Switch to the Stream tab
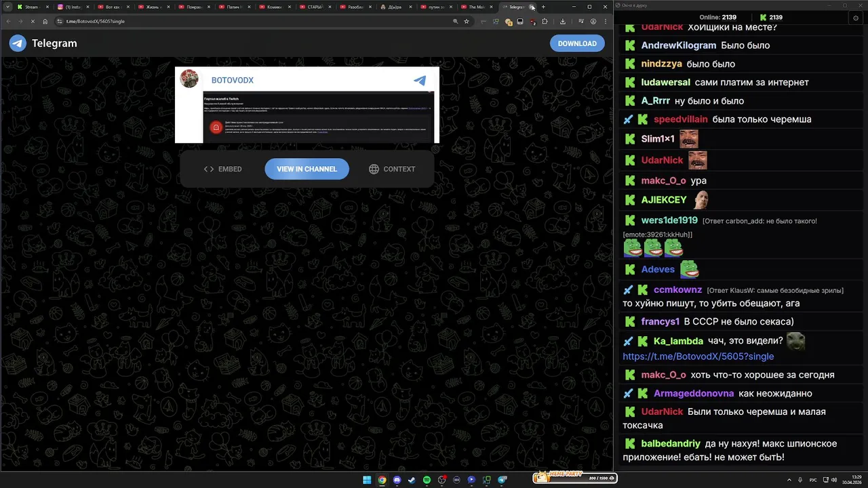Viewport: 868px width, 488px height. tap(31, 7)
